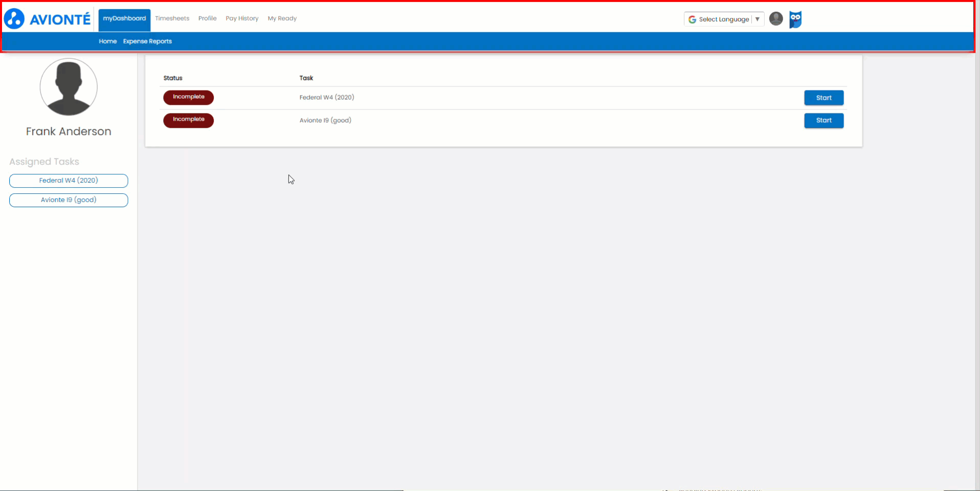This screenshot has height=491, width=980.
Task: Start the Federal W4 (2020) task
Action: click(x=823, y=98)
